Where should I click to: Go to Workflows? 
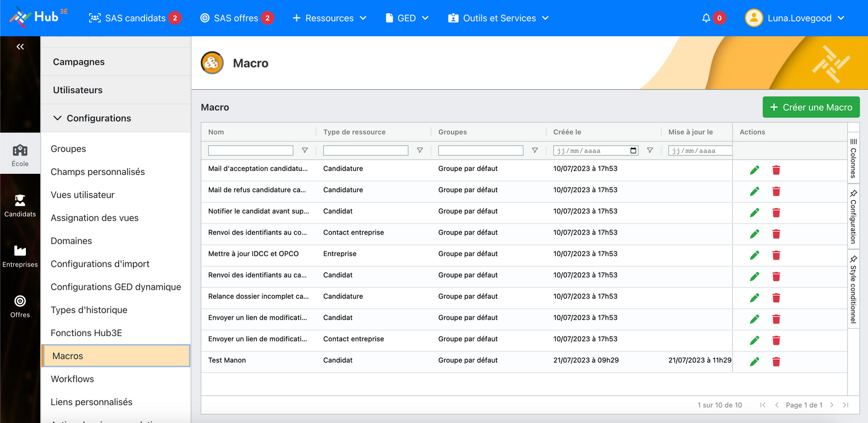pos(72,379)
